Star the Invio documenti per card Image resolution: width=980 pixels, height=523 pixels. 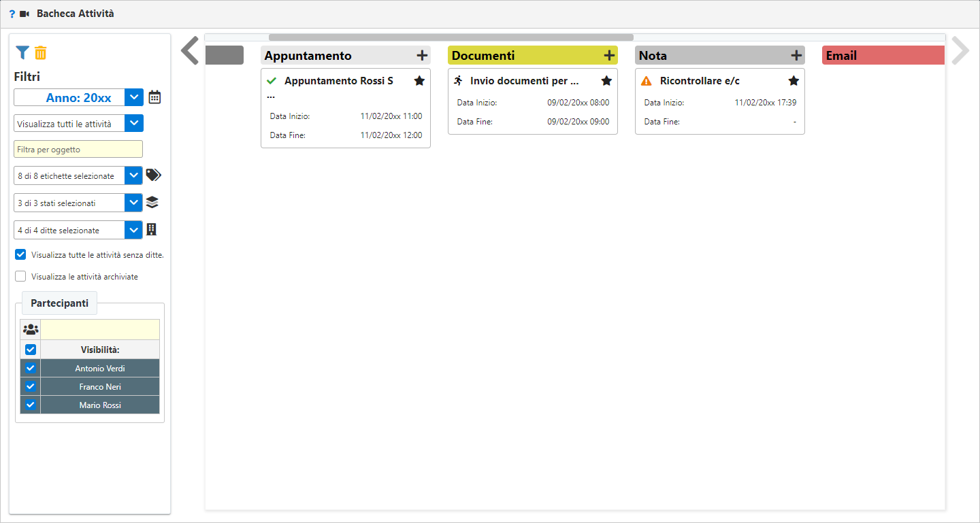click(606, 81)
